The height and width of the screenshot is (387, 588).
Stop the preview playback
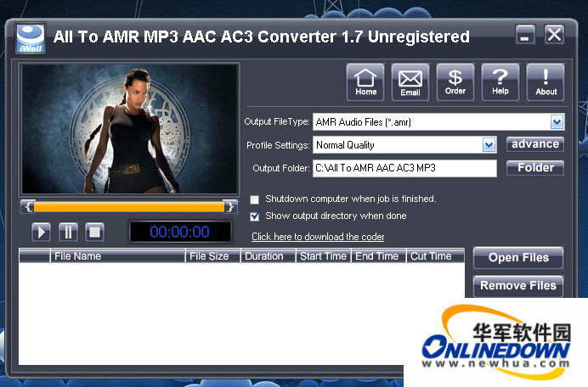click(x=95, y=232)
